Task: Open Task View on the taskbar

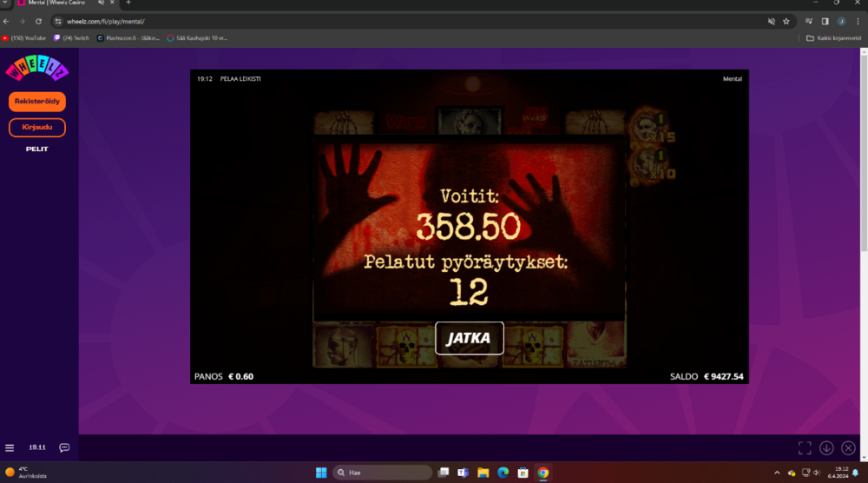Action: [444, 473]
